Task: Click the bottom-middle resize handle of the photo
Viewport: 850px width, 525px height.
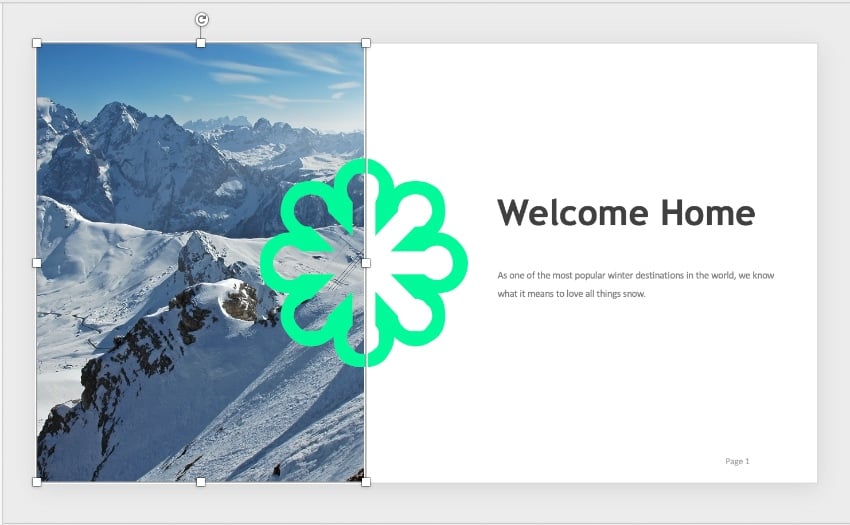Action: [x=201, y=482]
